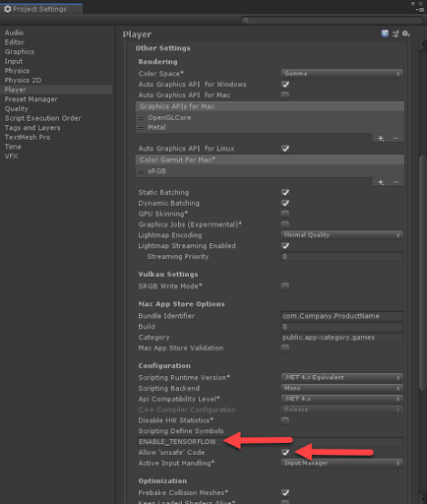
Task: Click the Build number field
Action: coord(342,327)
